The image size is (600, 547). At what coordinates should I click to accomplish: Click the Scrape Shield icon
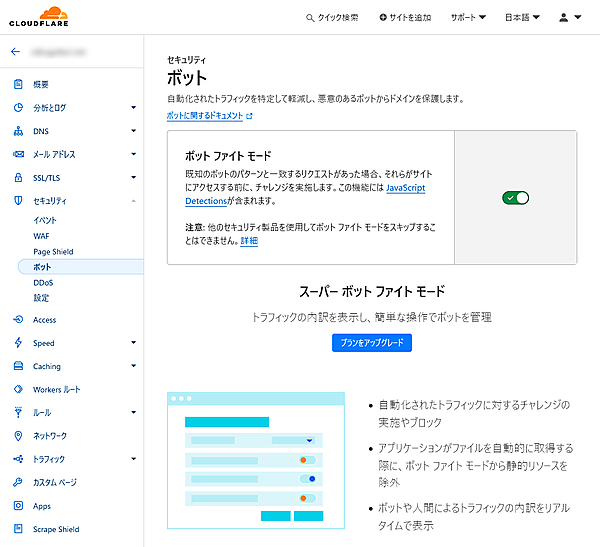18,529
